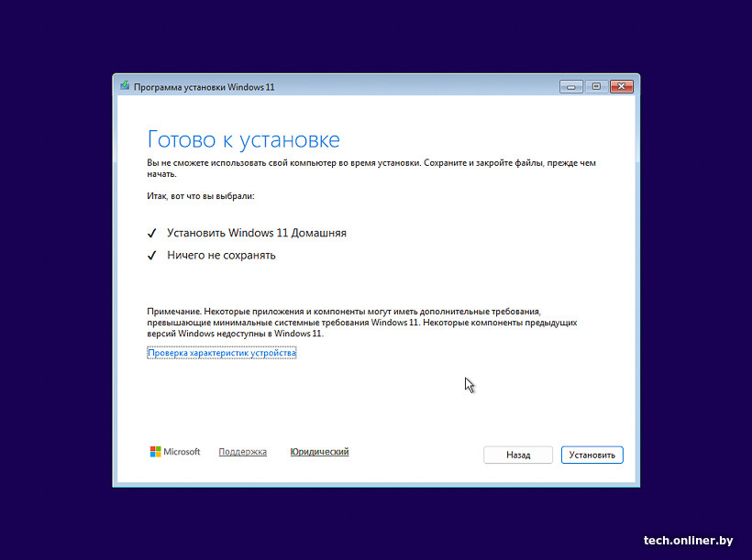The width and height of the screenshot is (752, 560).
Task: Click the paragraph starting Вы не сможете использовать
Action: 371,169
